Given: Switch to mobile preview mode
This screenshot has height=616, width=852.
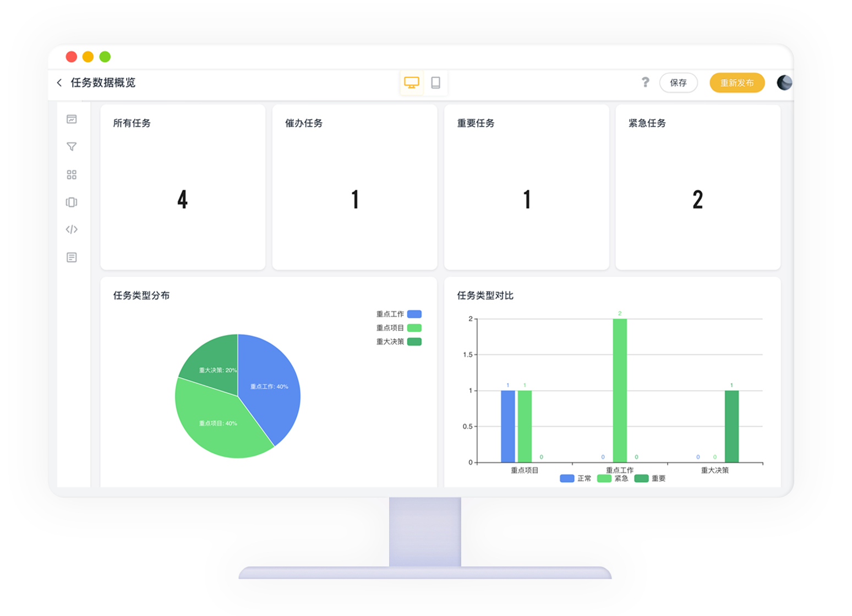Looking at the screenshot, I should point(435,82).
